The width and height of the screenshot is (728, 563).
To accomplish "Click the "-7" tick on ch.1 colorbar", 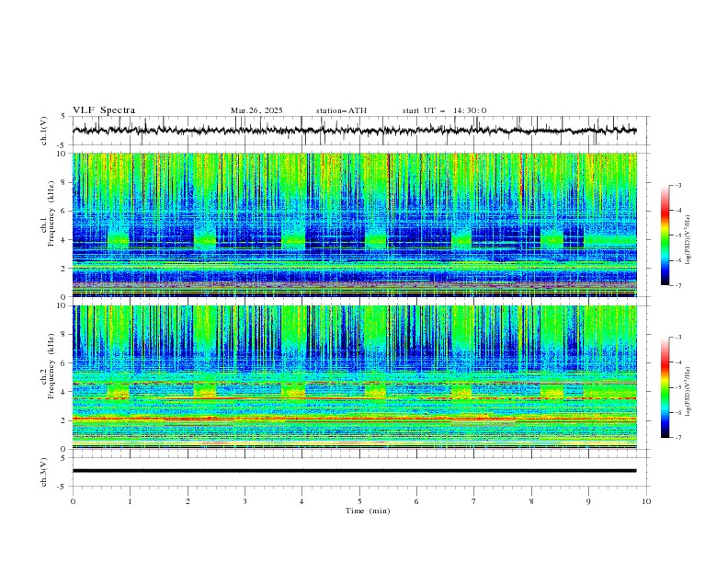I will [677, 286].
